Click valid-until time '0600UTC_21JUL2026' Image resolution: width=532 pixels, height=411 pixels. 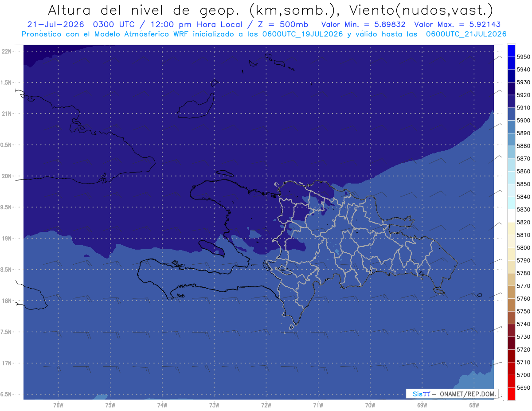click(x=466, y=34)
